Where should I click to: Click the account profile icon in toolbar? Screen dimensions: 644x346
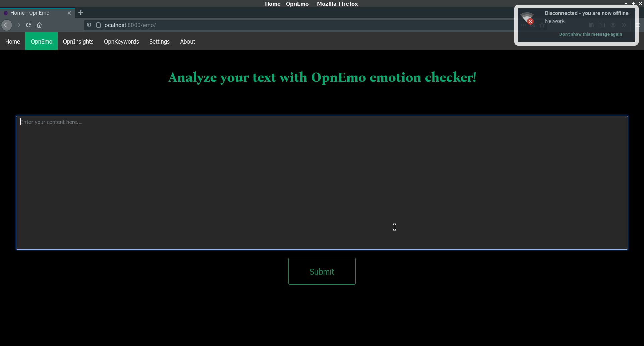point(613,25)
